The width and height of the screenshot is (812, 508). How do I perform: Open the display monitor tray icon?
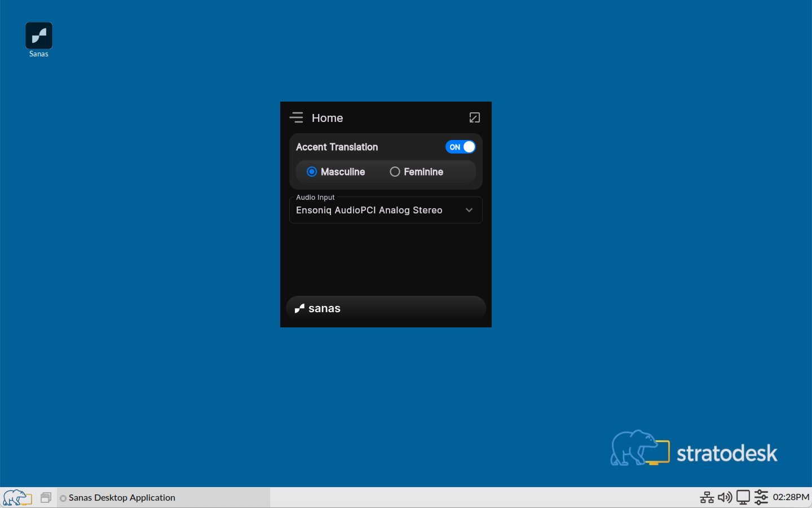click(743, 497)
